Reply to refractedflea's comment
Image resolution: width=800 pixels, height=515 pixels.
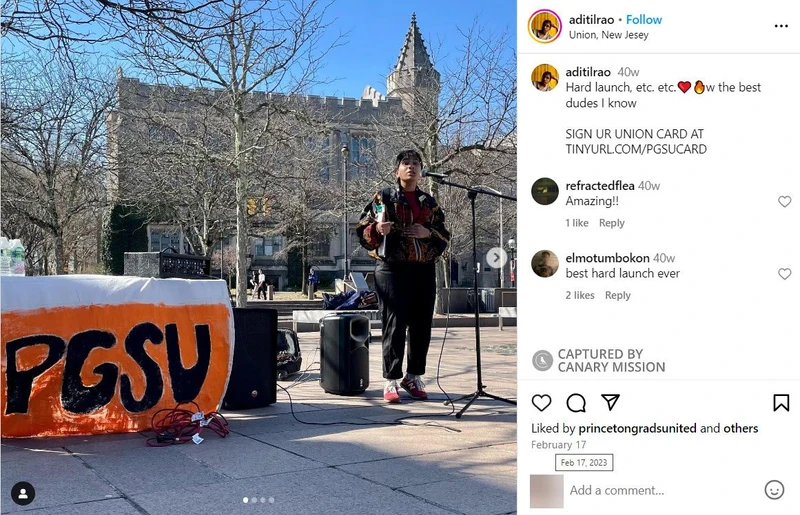pos(612,223)
